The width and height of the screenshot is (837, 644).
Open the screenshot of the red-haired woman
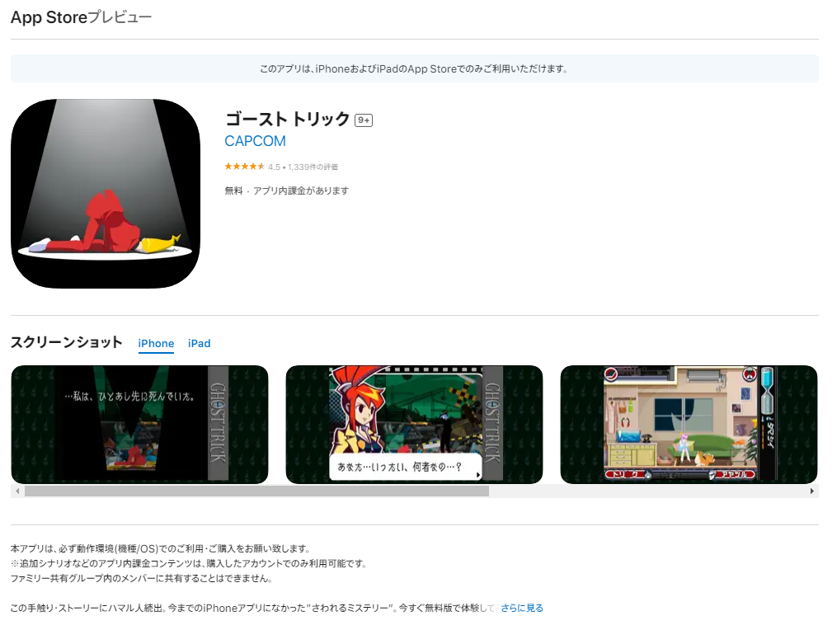(414, 424)
